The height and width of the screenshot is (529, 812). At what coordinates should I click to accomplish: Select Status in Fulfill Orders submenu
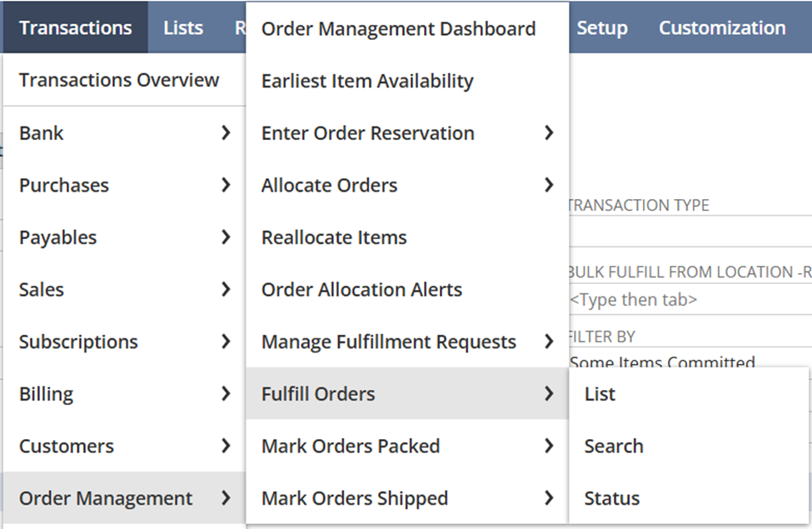click(612, 498)
